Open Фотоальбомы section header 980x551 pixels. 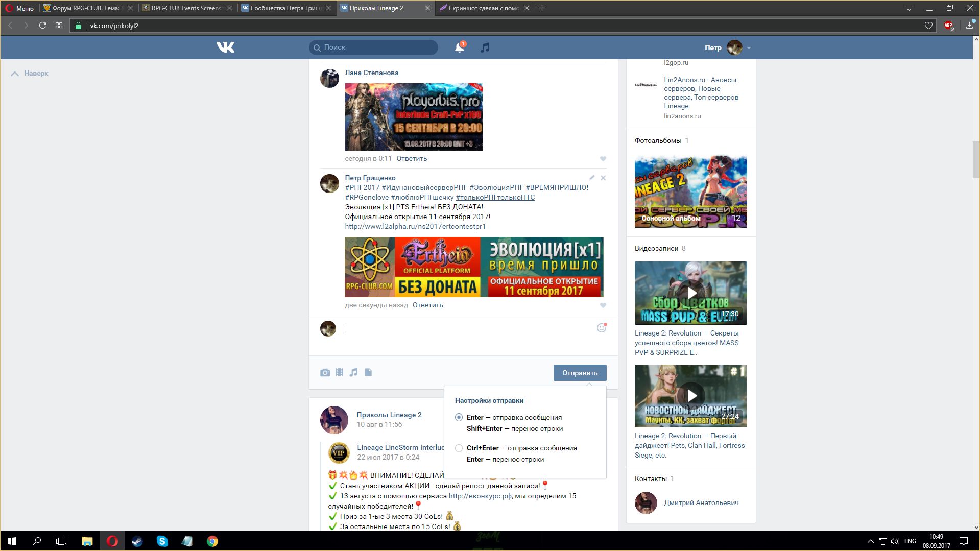point(658,141)
